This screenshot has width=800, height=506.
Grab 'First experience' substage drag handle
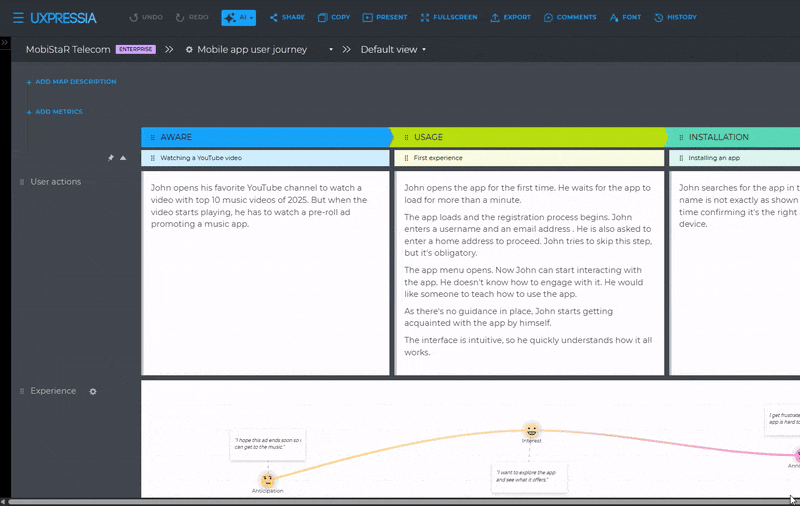(x=406, y=158)
